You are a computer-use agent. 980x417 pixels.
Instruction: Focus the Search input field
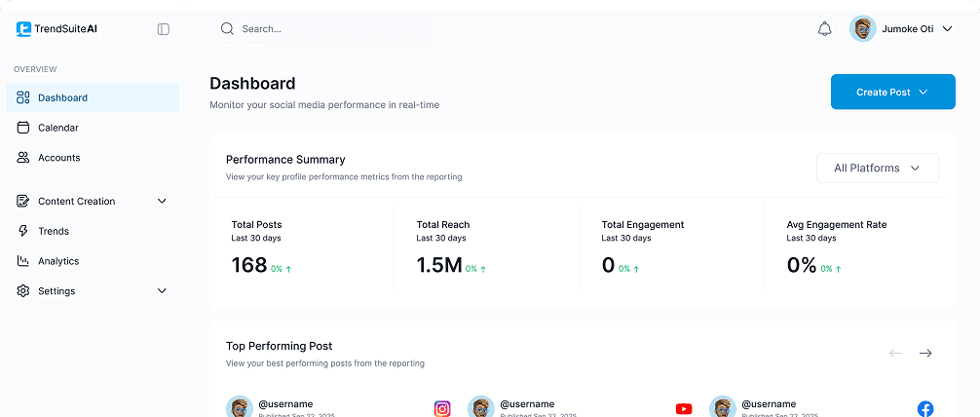pos(331,29)
